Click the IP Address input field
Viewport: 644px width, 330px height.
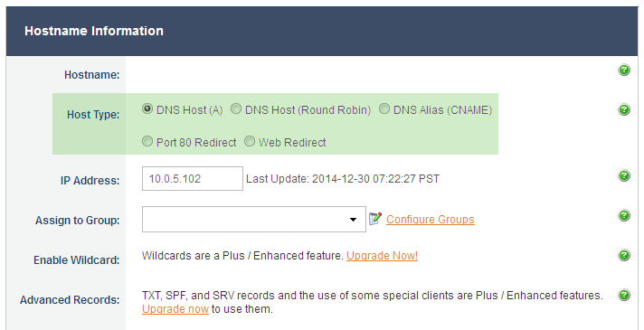(193, 178)
